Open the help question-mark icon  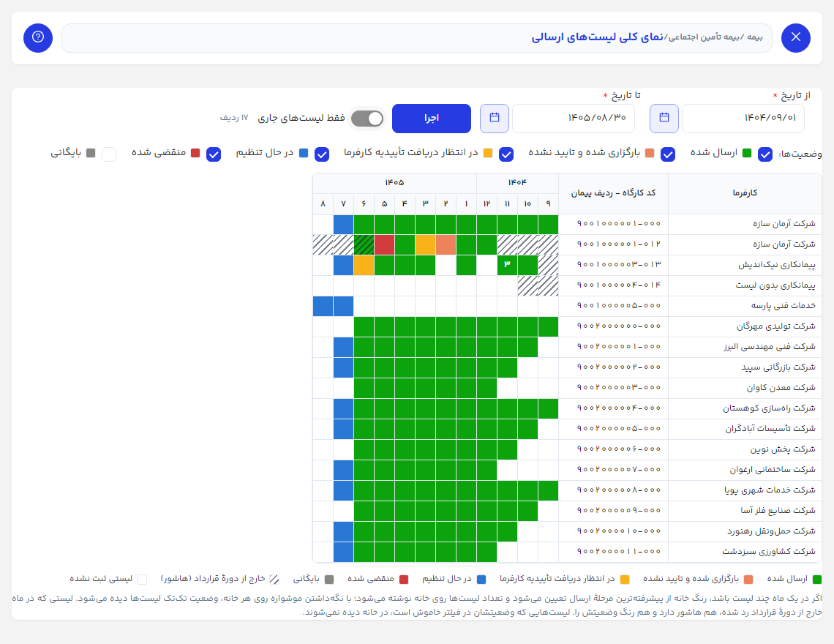38,38
